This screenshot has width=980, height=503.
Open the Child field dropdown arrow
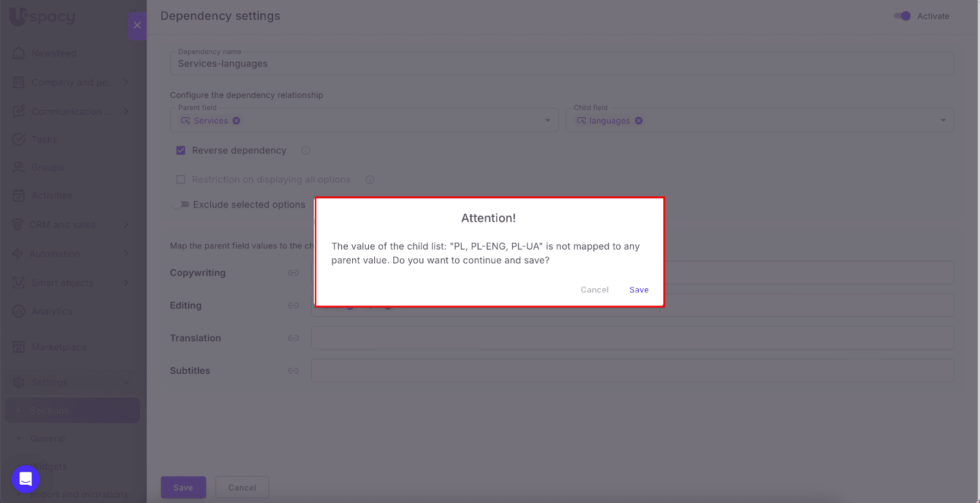click(x=943, y=121)
